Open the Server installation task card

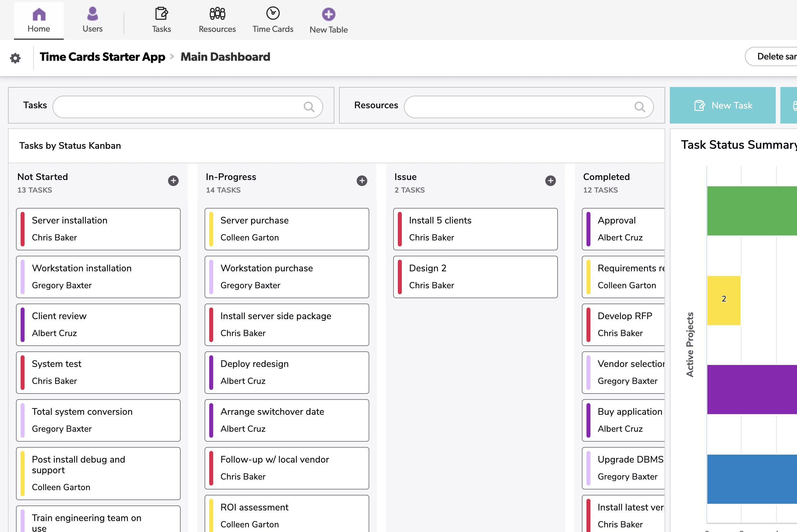[x=98, y=229]
